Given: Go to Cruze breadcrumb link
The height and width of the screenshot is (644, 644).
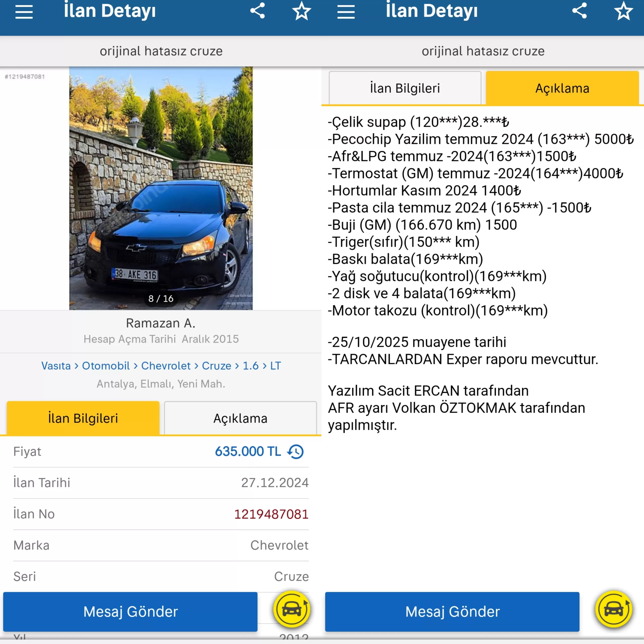Looking at the screenshot, I should pyautogui.click(x=217, y=366).
